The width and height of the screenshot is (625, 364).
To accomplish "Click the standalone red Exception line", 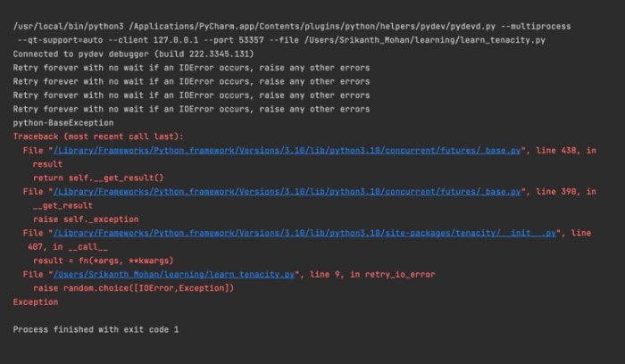I will pos(36,302).
